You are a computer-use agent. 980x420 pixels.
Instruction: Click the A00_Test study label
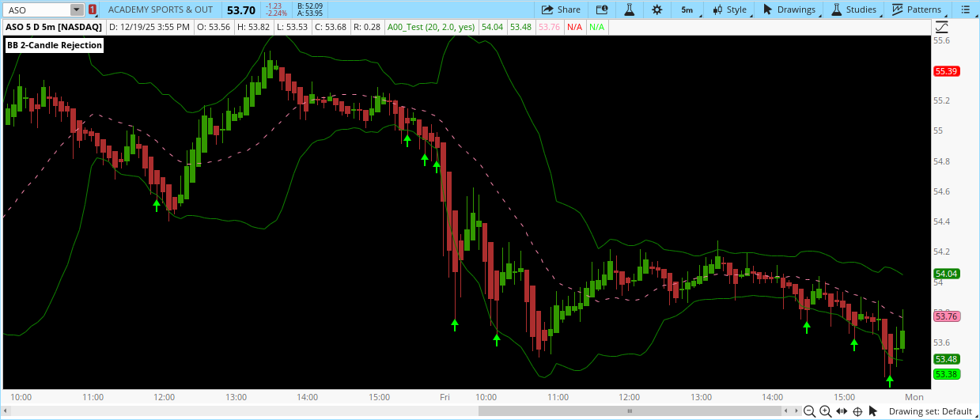click(x=432, y=27)
